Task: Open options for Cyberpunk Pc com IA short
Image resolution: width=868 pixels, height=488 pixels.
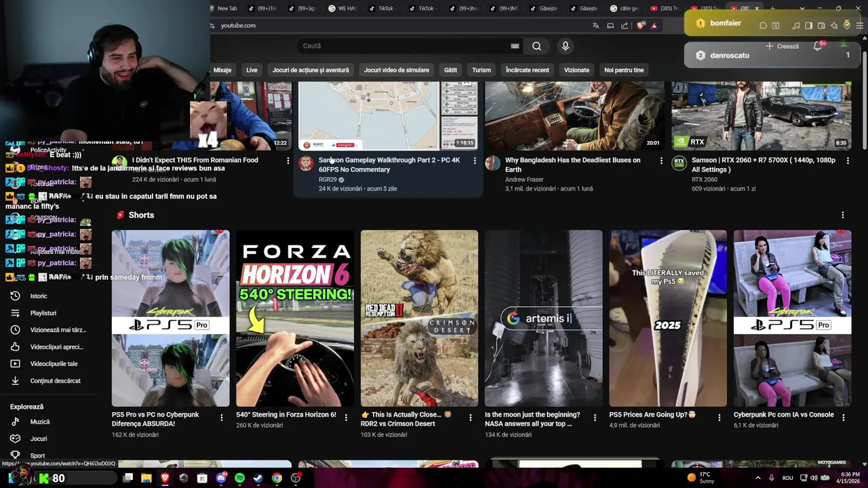Action: point(844,418)
